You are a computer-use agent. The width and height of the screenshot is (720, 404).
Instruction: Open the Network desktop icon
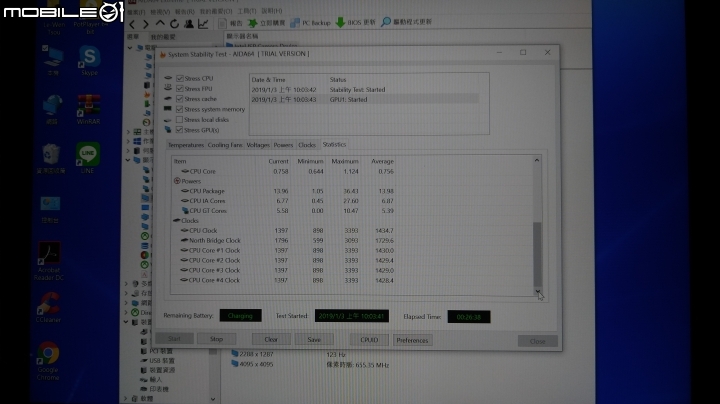52,109
